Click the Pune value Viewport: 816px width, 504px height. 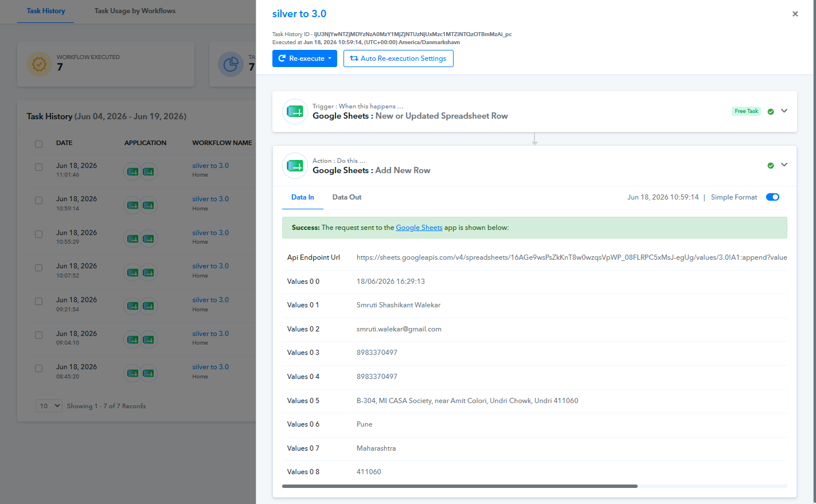pos(365,424)
